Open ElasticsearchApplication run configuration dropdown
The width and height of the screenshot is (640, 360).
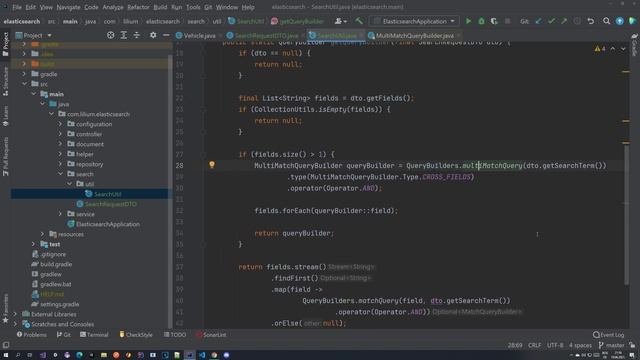(x=414, y=21)
